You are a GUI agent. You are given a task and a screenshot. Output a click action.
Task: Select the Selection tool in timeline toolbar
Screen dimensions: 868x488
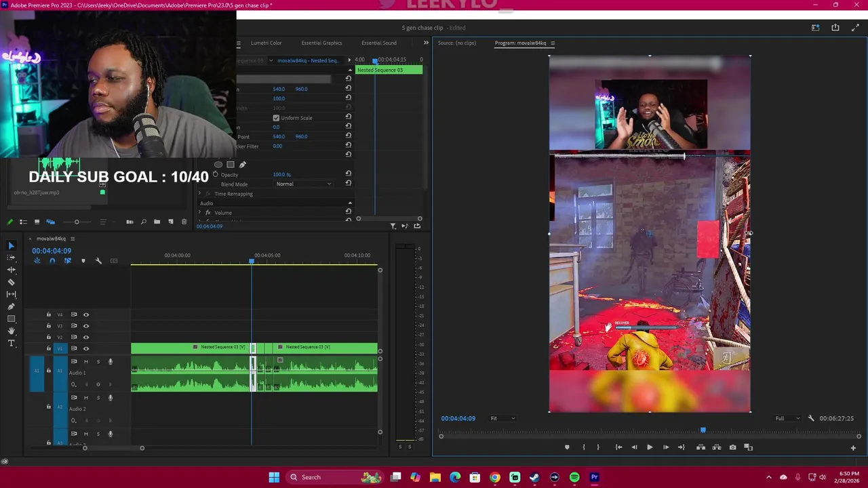(x=12, y=245)
